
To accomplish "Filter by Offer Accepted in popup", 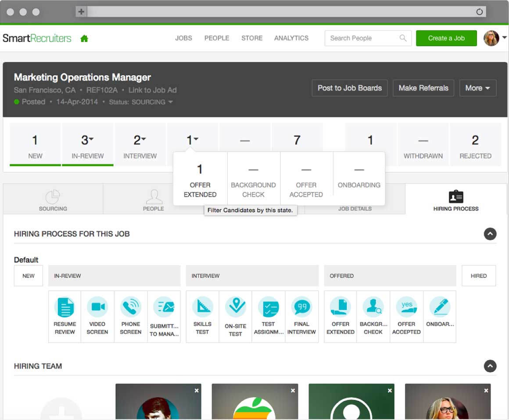I will (306, 178).
